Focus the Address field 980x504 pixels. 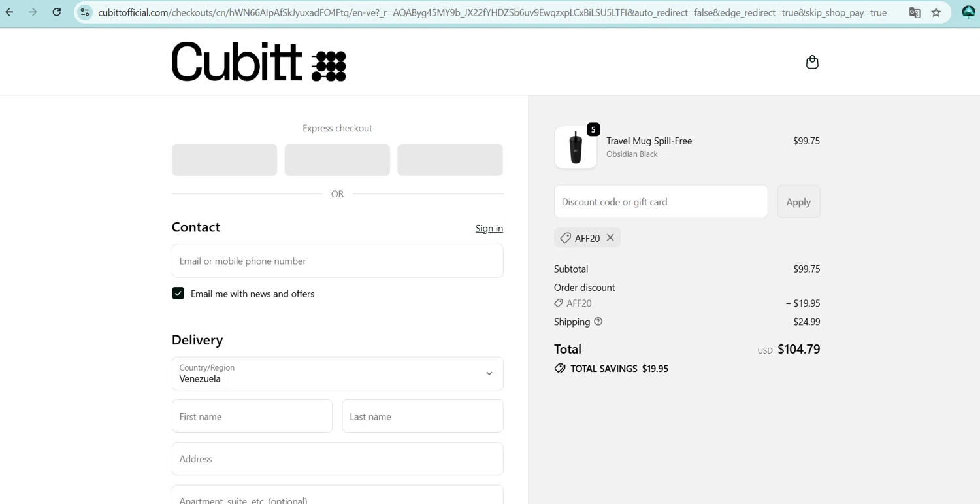[337, 459]
